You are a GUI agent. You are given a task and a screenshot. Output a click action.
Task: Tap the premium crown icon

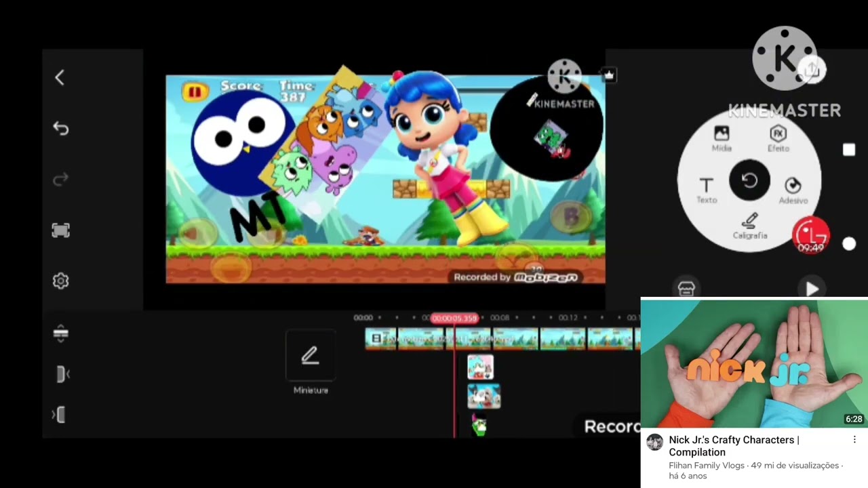[x=608, y=75]
